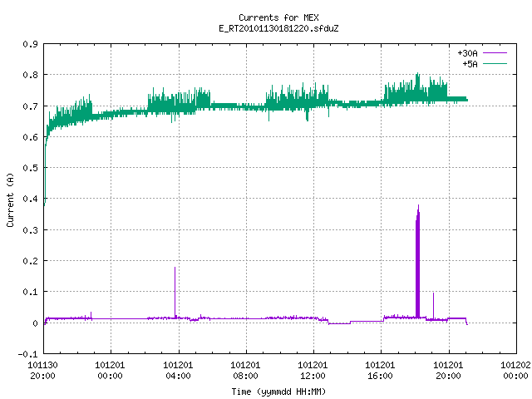Image resolution: width=532 pixels, height=399 pixels.
Task: Click the 'Current (A)' y-axis label
Action: point(10,200)
